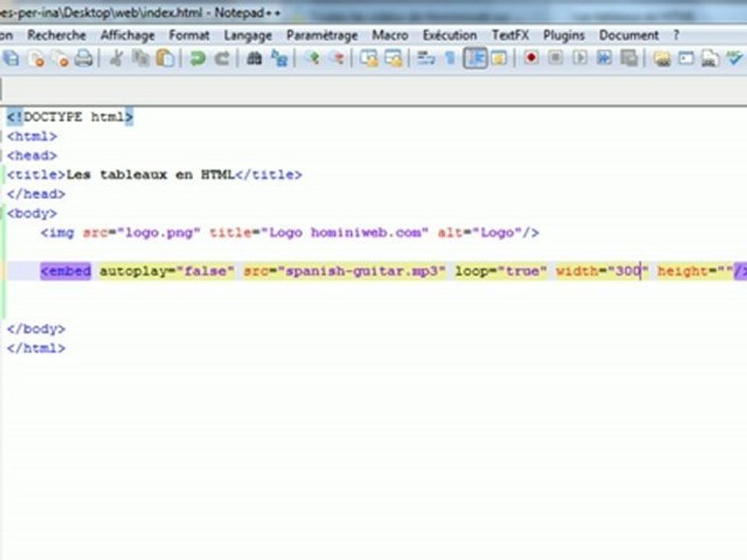Viewport: 747px width, 560px height.
Task: Toggle synchronized vertical scrolling icon
Action: point(369,58)
